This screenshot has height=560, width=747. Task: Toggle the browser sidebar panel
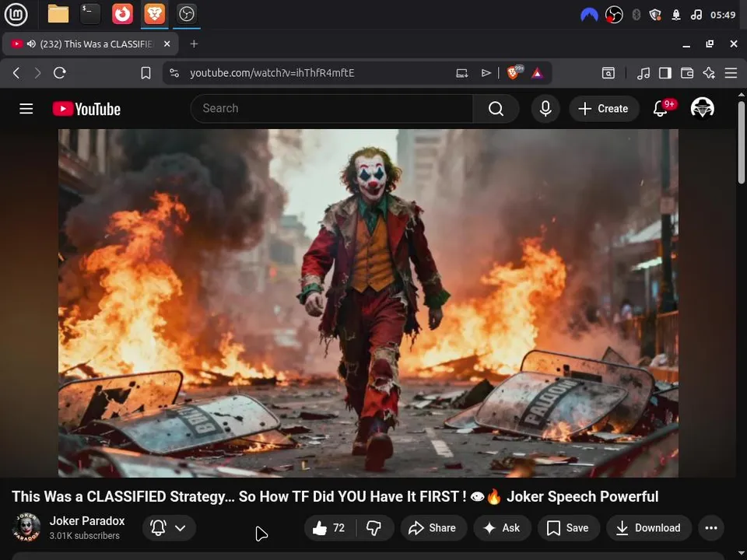pyautogui.click(x=665, y=73)
